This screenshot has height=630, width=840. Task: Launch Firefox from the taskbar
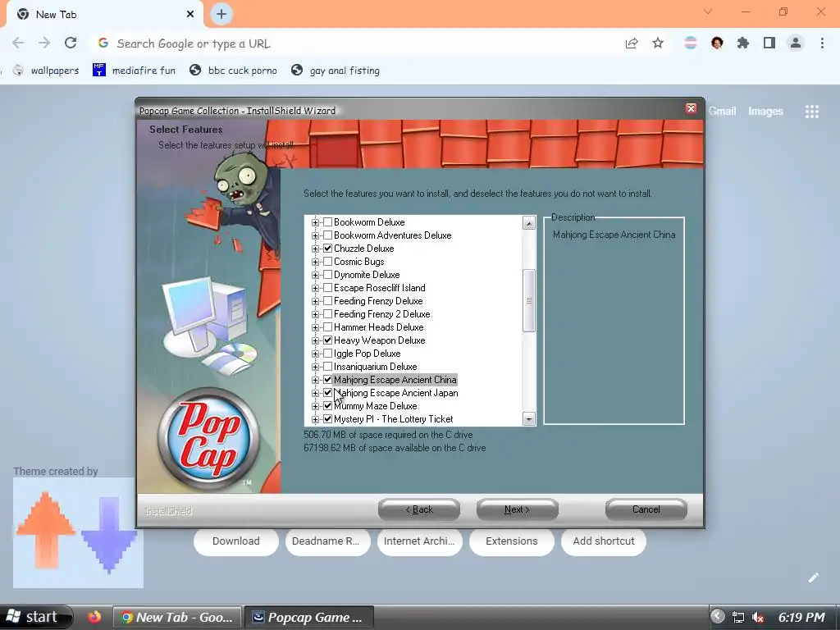(x=94, y=617)
